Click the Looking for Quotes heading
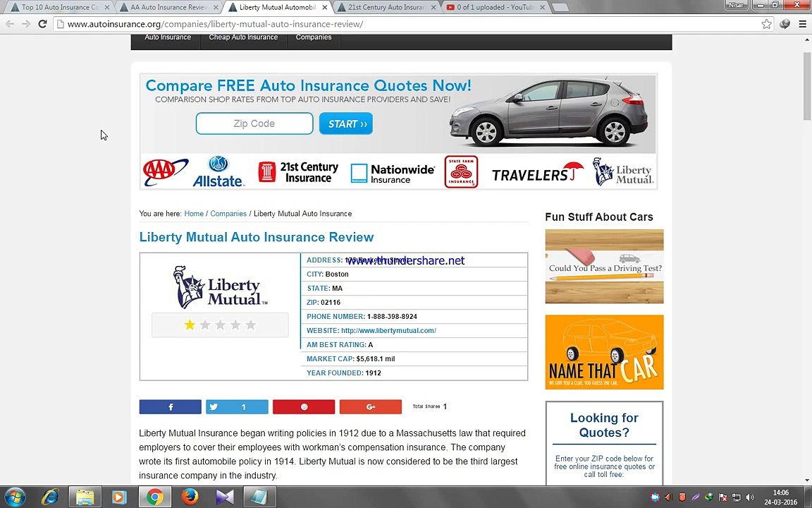Screen dimensions: 812x508 pos(604,425)
